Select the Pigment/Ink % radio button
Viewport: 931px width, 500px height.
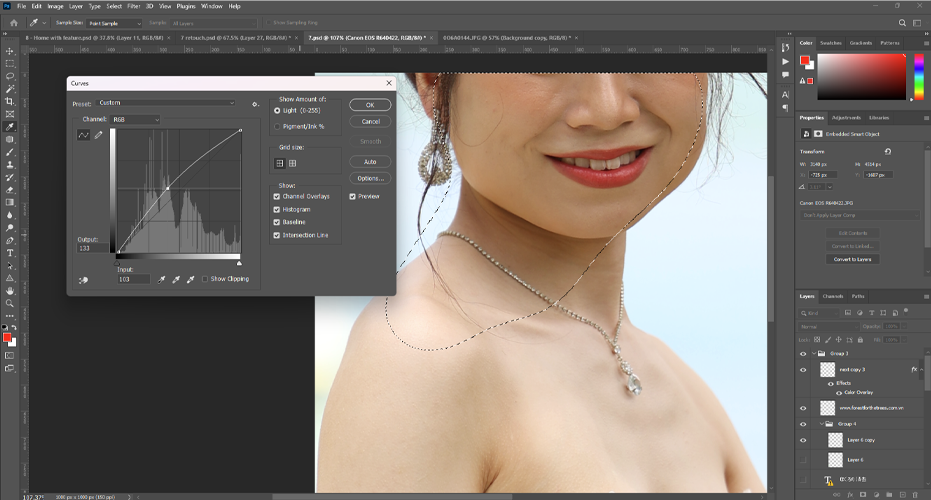coord(277,127)
